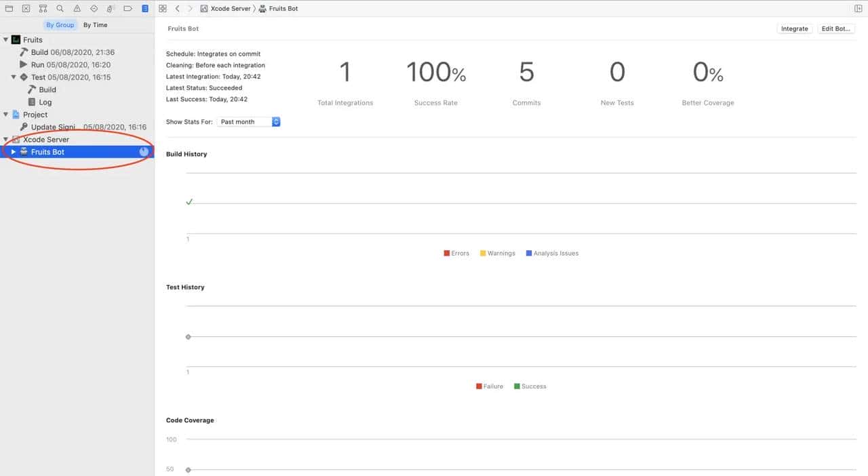Open the Show Stats For dropdown
Image resolution: width=868 pixels, height=476 pixels.
point(248,122)
